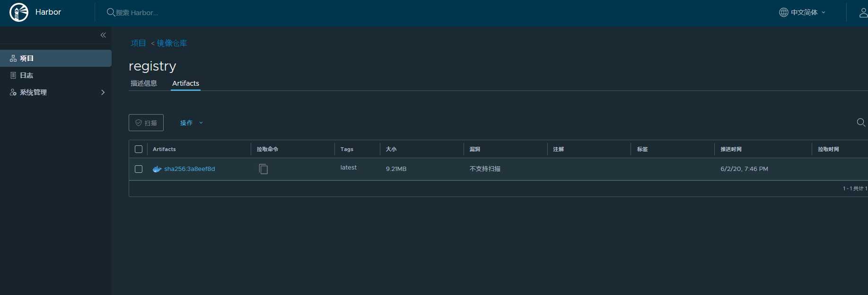Expand the 系统管理 menu chevron
Viewport: 868px width, 295px height.
click(x=103, y=92)
